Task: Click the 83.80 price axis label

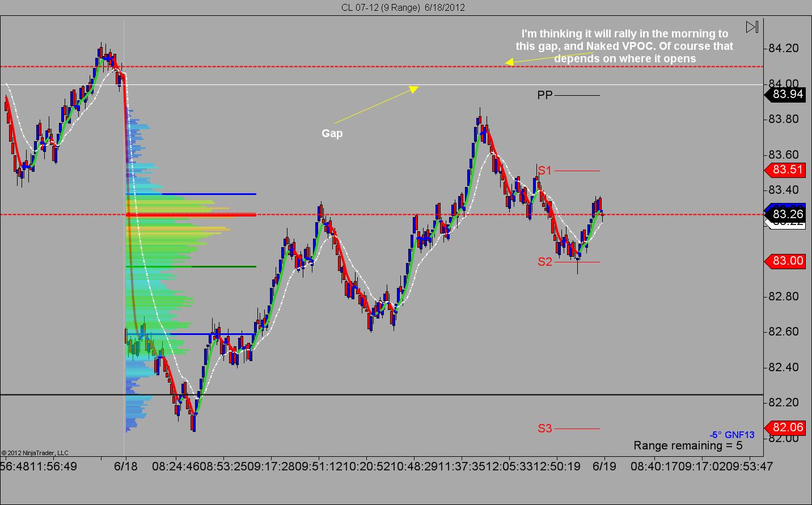Action: pyautogui.click(x=783, y=119)
